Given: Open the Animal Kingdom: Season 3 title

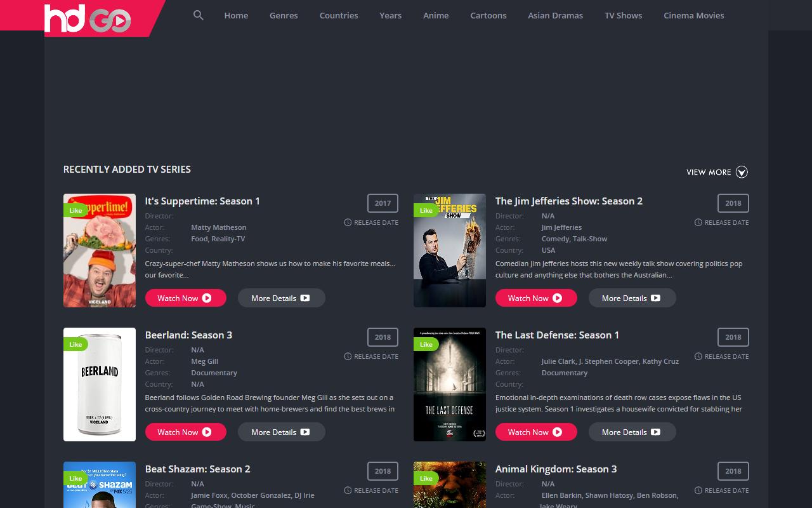Looking at the screenshot, I should pyautogui.click(x=556, y=469).
